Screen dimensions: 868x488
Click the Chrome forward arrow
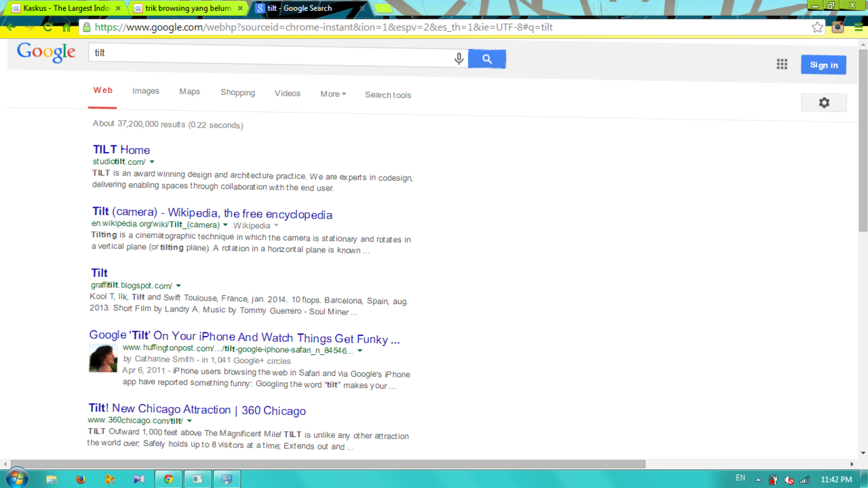pos(28,28)
